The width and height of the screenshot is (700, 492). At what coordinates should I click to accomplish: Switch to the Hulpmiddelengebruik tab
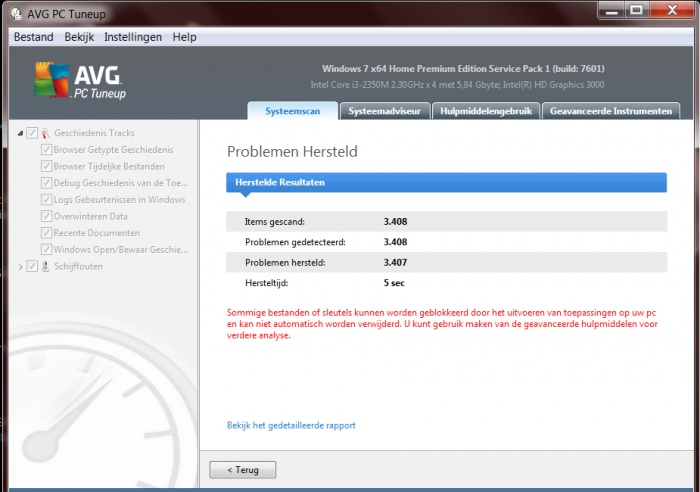click(x=486, y=111)
